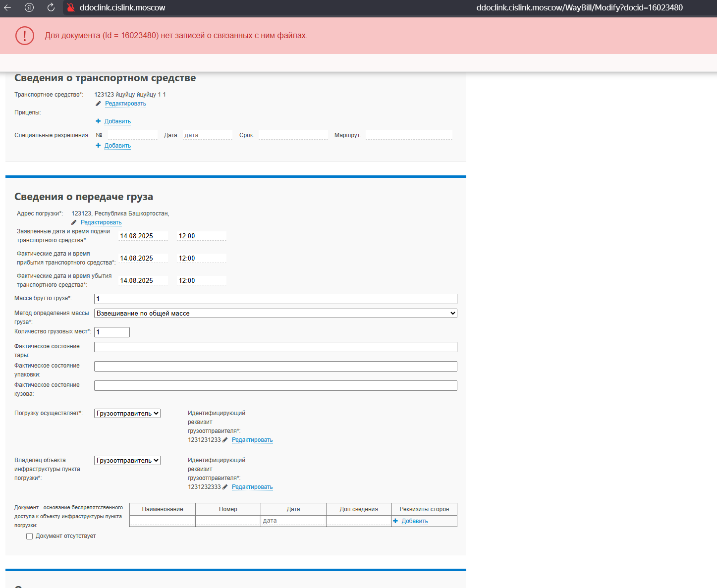Check the Документ отсутствует checkbox
Screen dimensions: 717x588
(x=30, y=536)
